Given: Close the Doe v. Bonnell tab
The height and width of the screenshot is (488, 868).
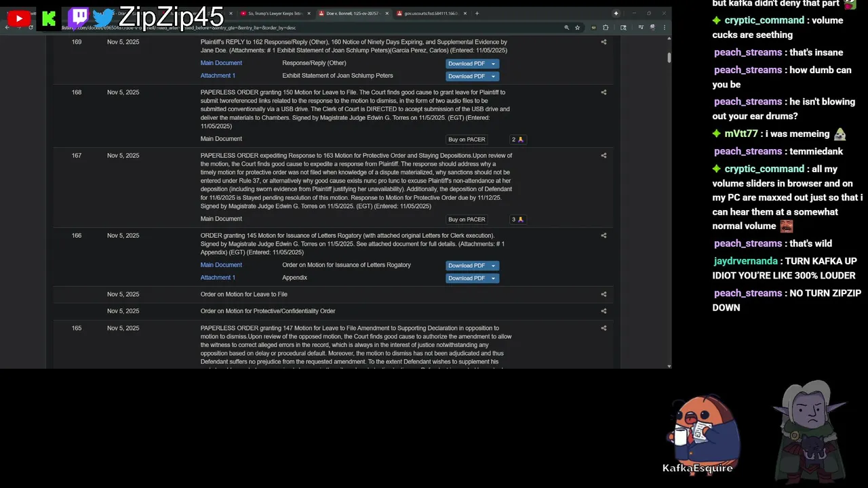Looking at the screenshot, I should click(388, 13).
